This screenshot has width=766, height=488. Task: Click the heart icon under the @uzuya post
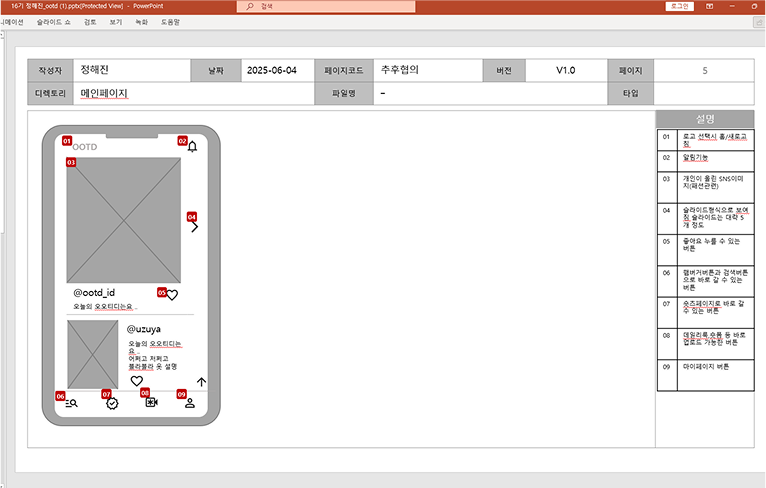point(137,381)
